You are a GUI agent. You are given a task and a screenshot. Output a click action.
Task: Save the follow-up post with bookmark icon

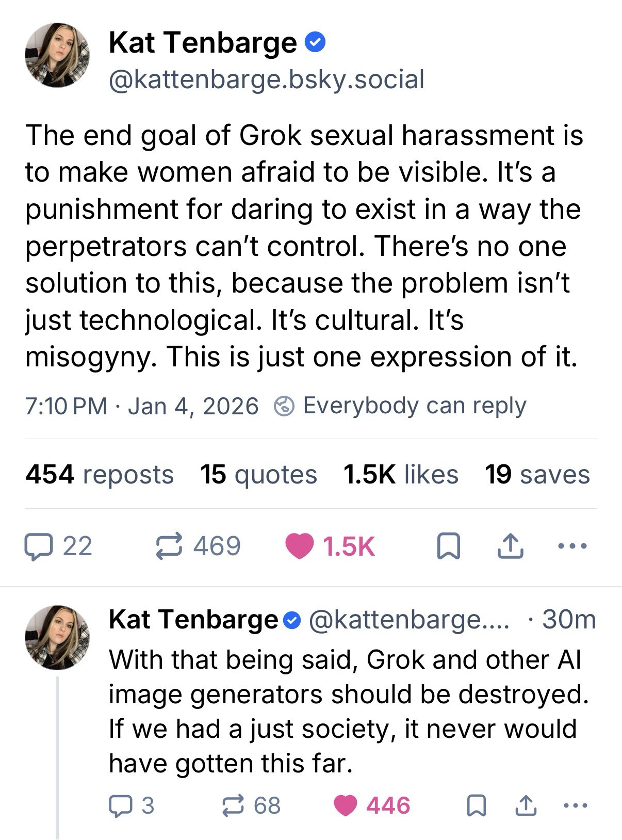(475, 806)
